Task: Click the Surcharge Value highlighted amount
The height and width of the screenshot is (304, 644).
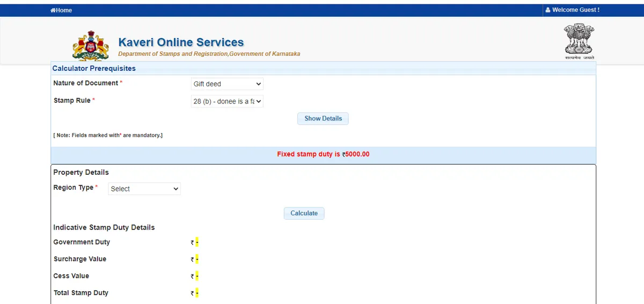Action: pyautogui.click(x=197, y=259)
